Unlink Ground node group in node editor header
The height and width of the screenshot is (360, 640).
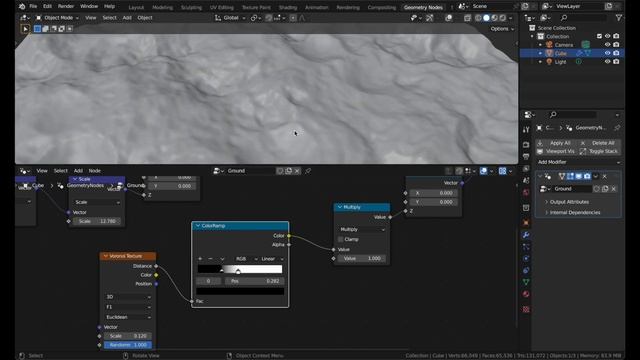point(297,171)
